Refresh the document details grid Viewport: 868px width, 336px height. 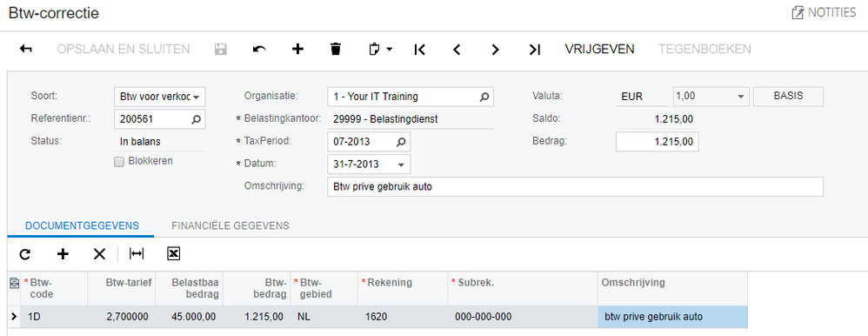point(25,254)
